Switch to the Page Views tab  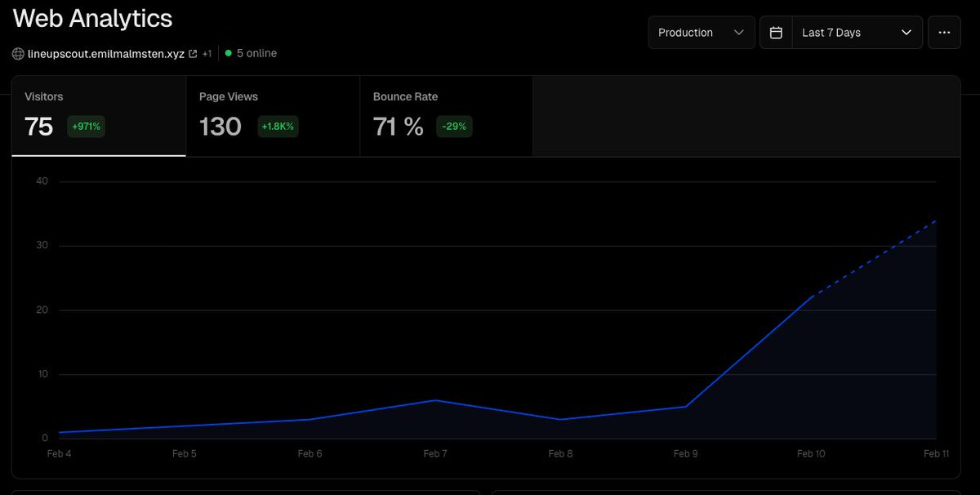click(x=273, y=115)
